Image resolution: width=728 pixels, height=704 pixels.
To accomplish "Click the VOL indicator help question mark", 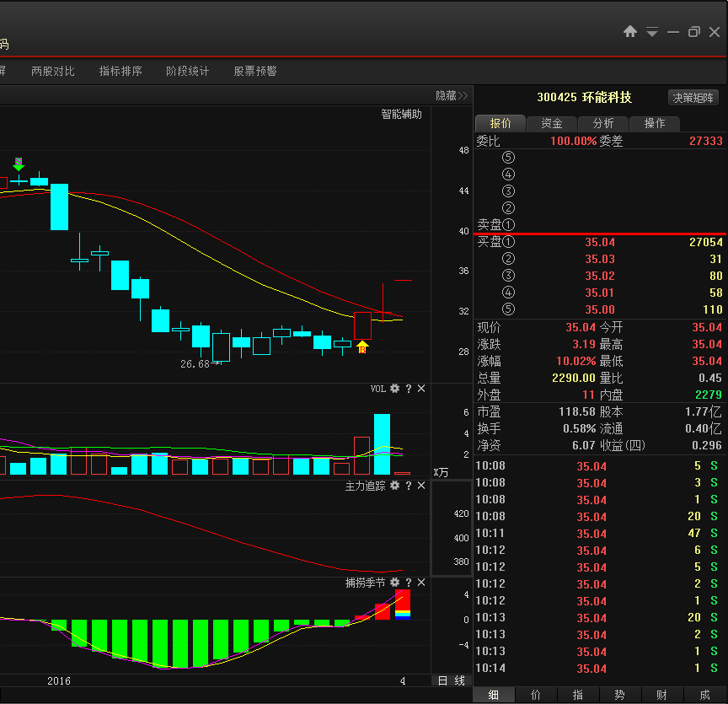I will pyautogui.click(x=409, y=389).
